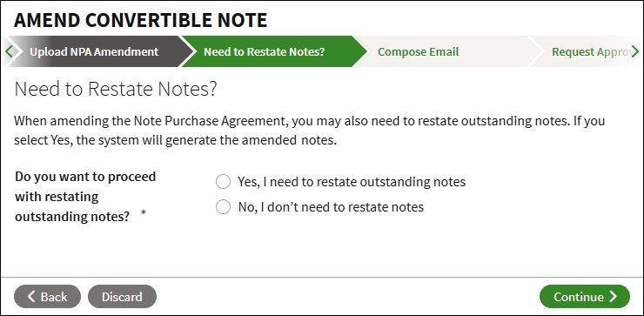Click the Discard button
This screenshot has height=316, width=644.
pyautogui.click(x=122, y=296)
